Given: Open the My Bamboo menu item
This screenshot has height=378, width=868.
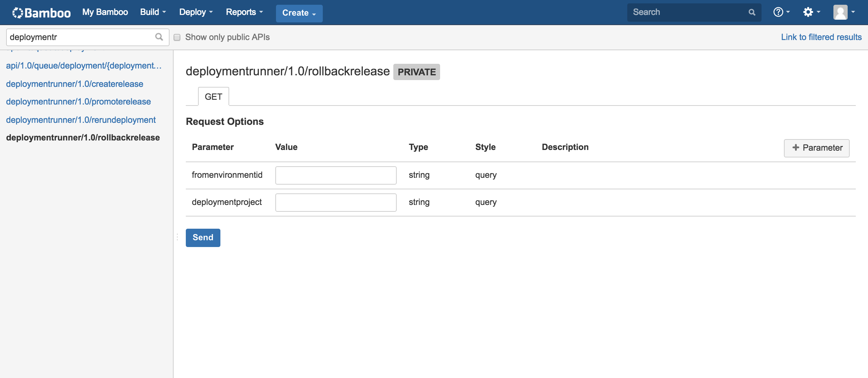Looking at the screenshot, I should [105, 12].
